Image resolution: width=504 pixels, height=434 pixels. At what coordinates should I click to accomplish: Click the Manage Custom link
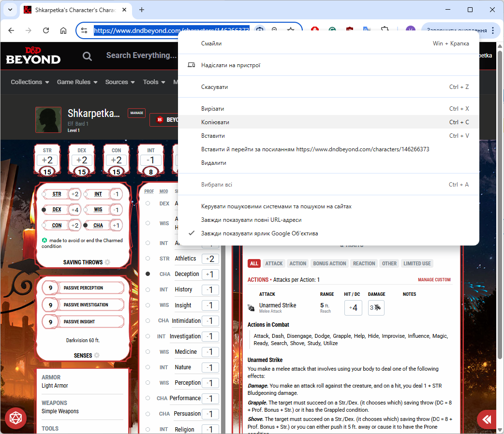click(x=434, y=280)
